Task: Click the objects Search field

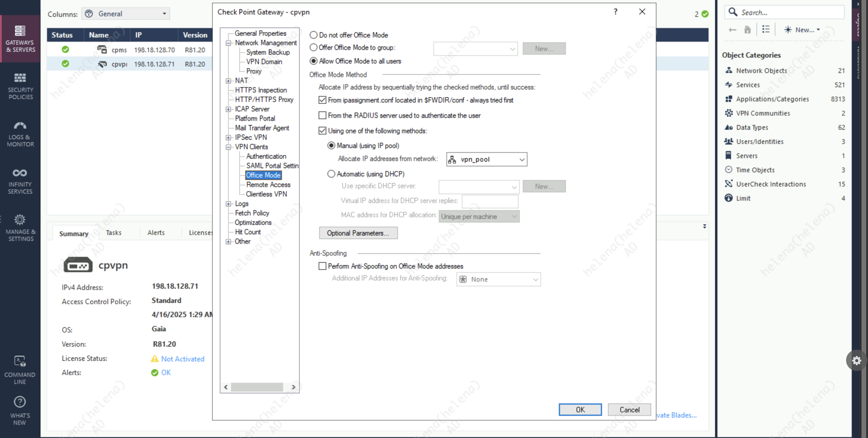Action: pos(788,12)
